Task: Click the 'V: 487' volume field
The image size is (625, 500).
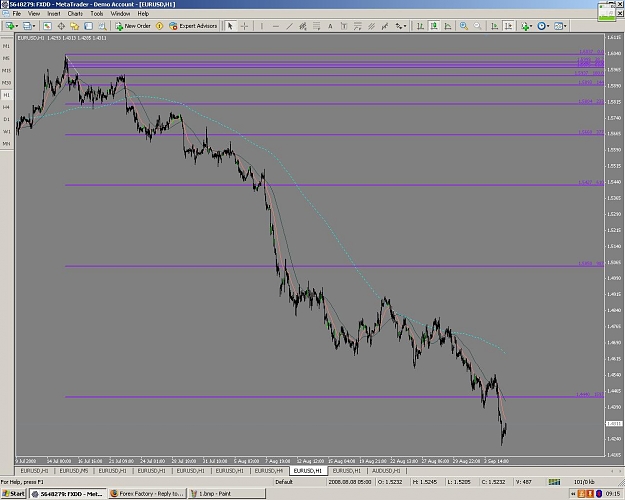Action: coord(524,482)
